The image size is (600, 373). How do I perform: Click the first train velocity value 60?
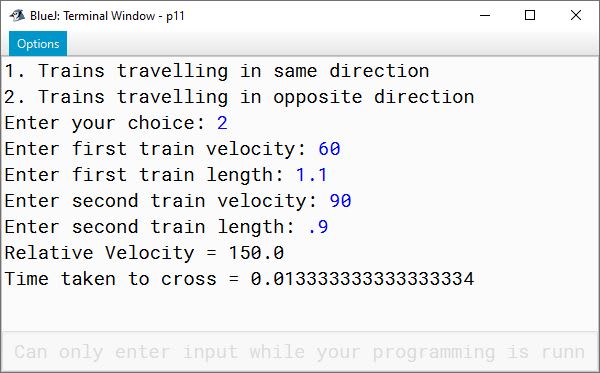click(329, 149)
